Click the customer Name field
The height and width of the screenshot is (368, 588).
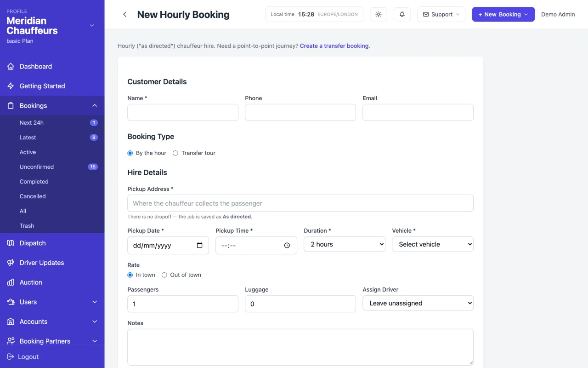183,112
